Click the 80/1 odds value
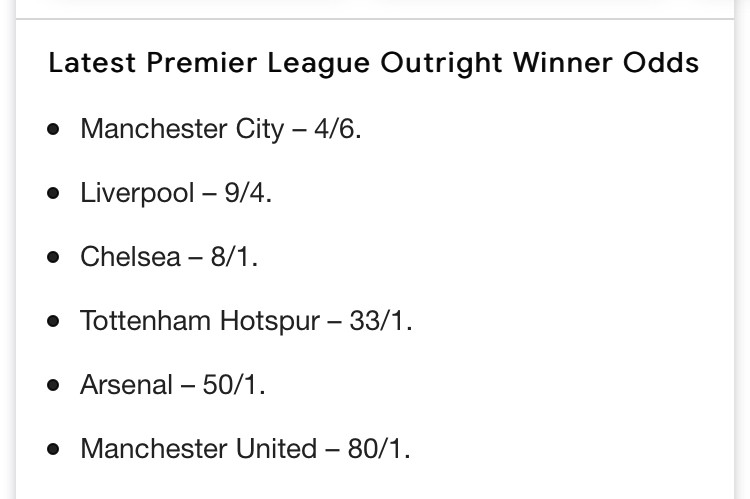The height and width of the screenshot is (499, 750). coord(376,449)
